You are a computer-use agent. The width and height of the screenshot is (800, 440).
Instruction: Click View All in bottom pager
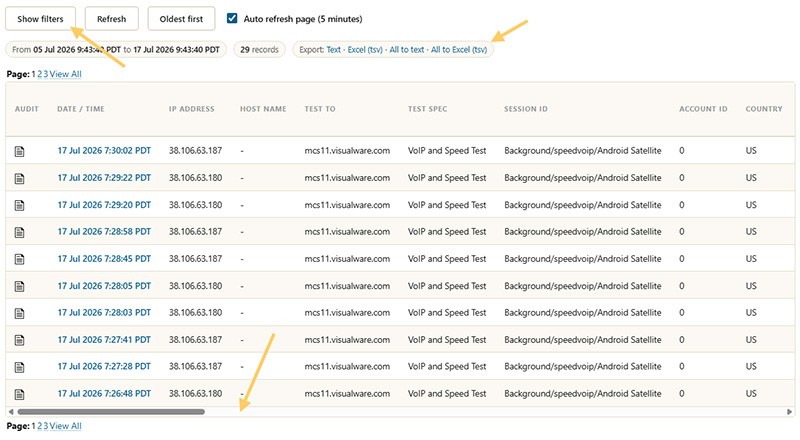65,426
